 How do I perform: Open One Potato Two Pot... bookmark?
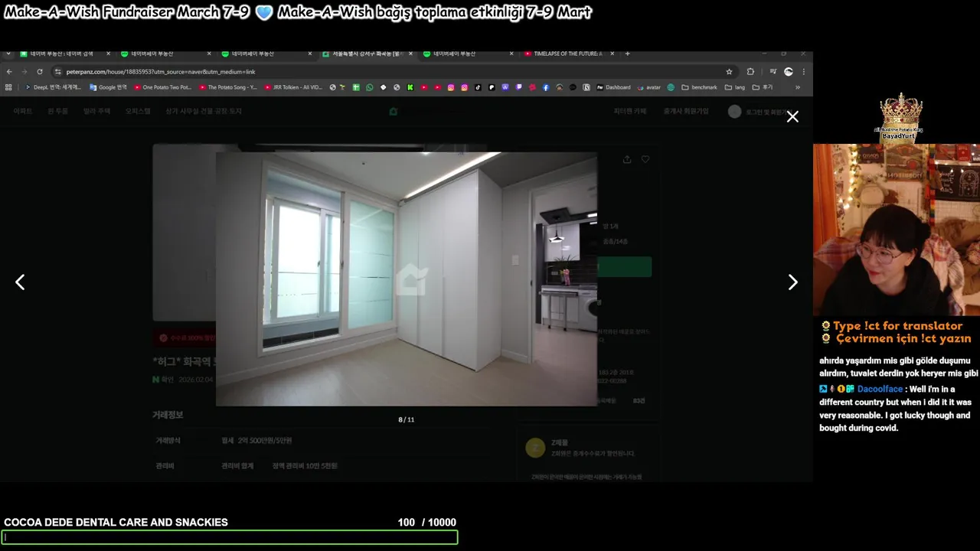pos(162,87)
